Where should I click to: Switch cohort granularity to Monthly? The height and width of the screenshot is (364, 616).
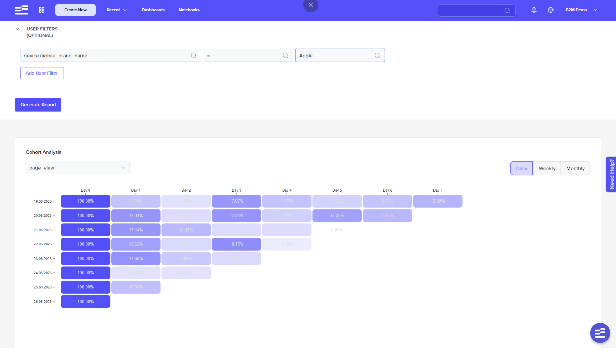tap(575, 168)
